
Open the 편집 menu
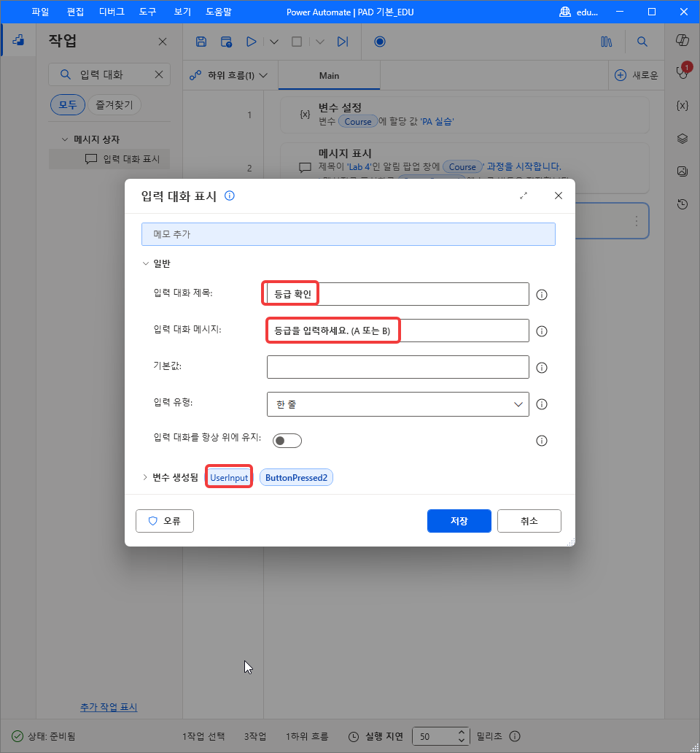point(75,12)
